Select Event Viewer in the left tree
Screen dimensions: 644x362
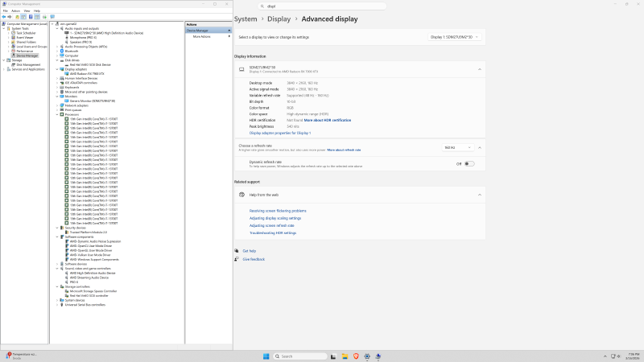click(x=25, y=37)
